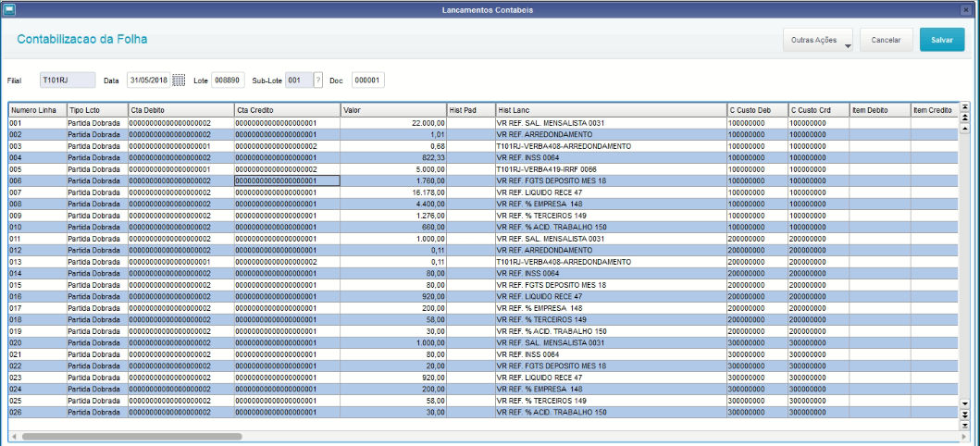This screenshot has height=446, width=980.
Task: Select the Cta Debito cell of row 005
Action: point(181,169)
